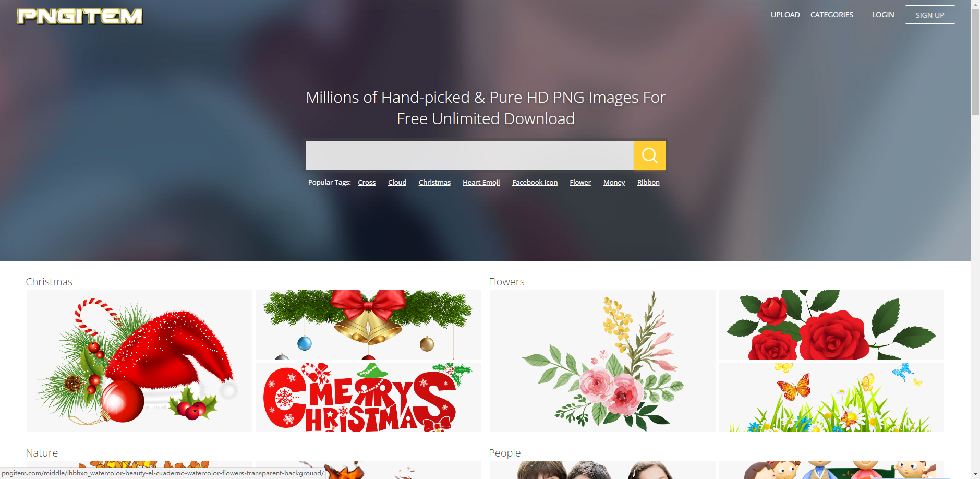Viewport: 980px width, 479px height.
Task: Select the Cross popular tag
Action: 367,182
